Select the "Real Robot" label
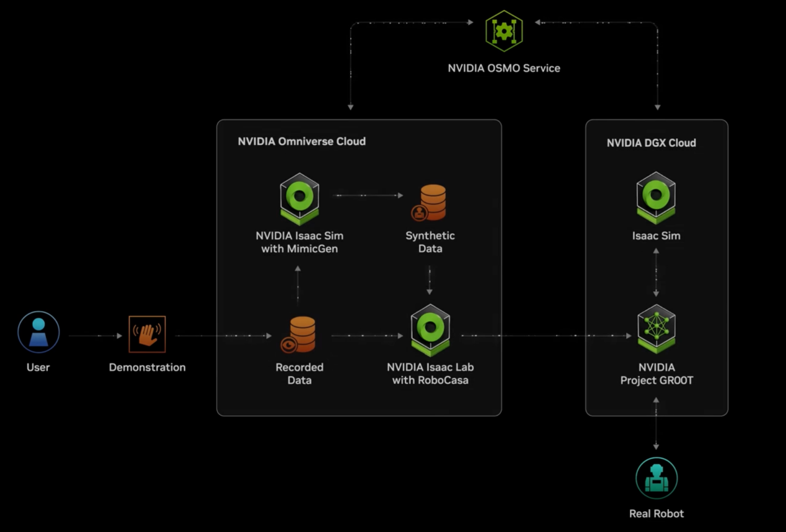 [x=656, y=513]
